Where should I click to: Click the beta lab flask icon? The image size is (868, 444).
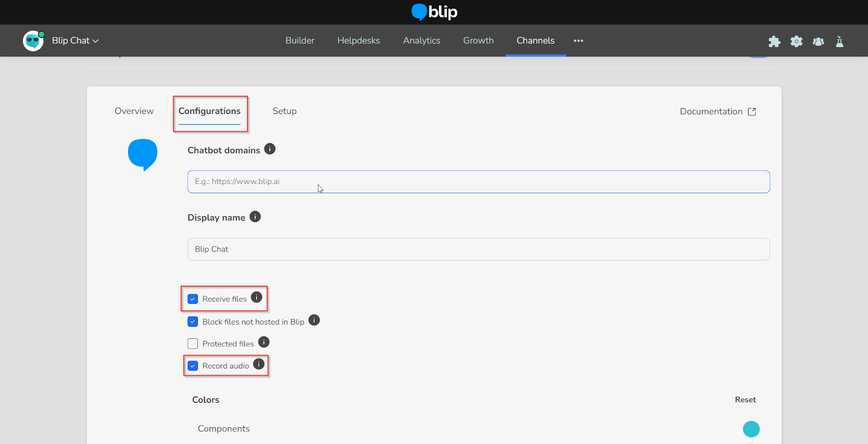click(x=839, y=41)
